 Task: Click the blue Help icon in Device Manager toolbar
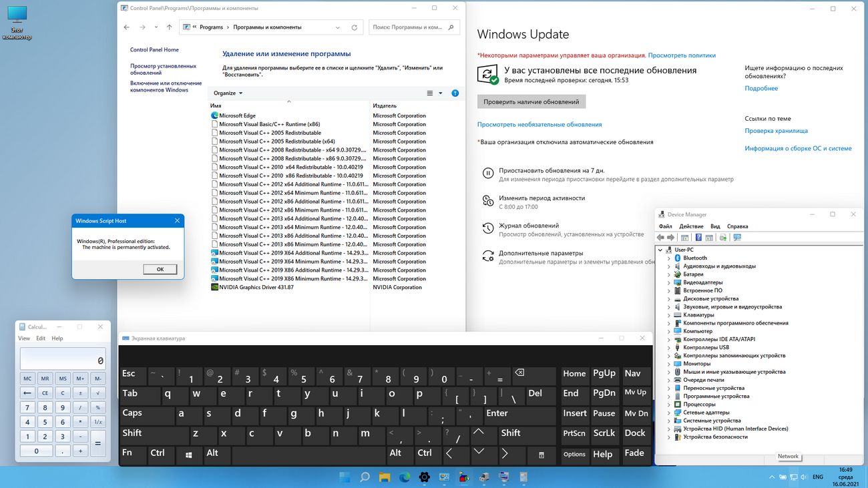[698, 238]
